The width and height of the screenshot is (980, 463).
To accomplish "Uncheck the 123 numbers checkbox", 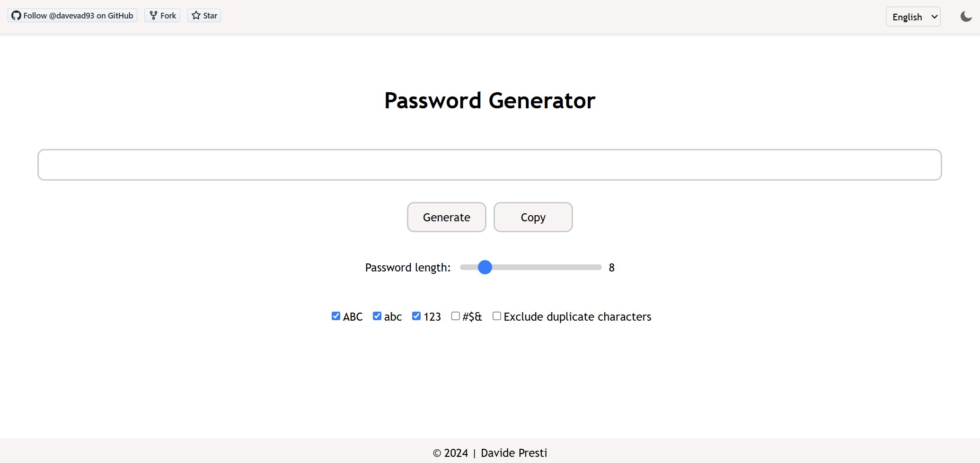I will click(x=416, y=316).
